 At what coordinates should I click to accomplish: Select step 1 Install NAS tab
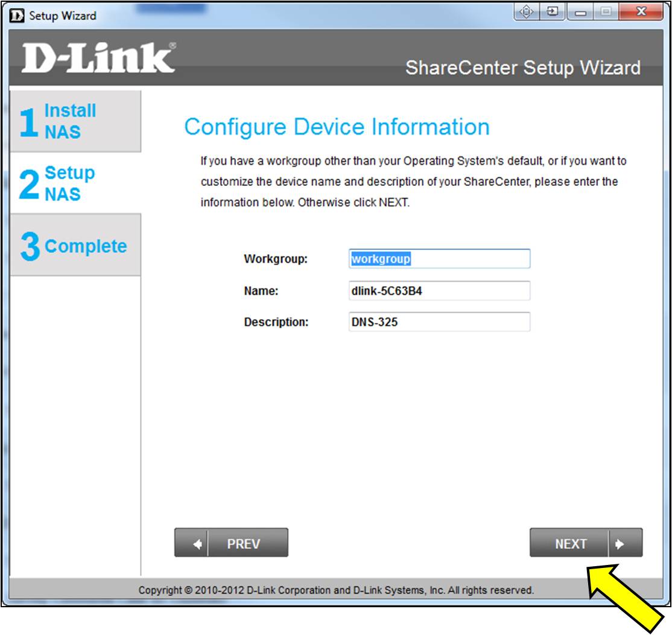(x=75, y=121)
